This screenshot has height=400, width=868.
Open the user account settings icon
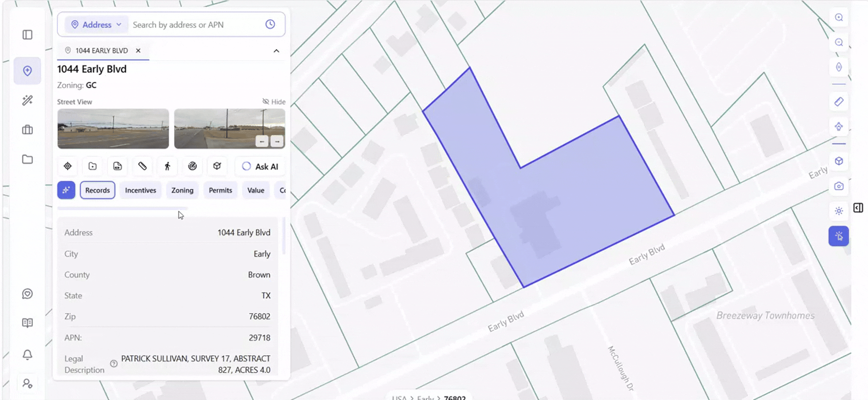click(x=27, y=384)
